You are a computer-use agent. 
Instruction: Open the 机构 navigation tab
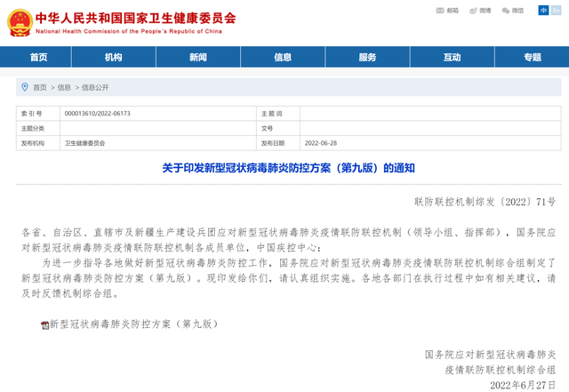tap(114, 57)
